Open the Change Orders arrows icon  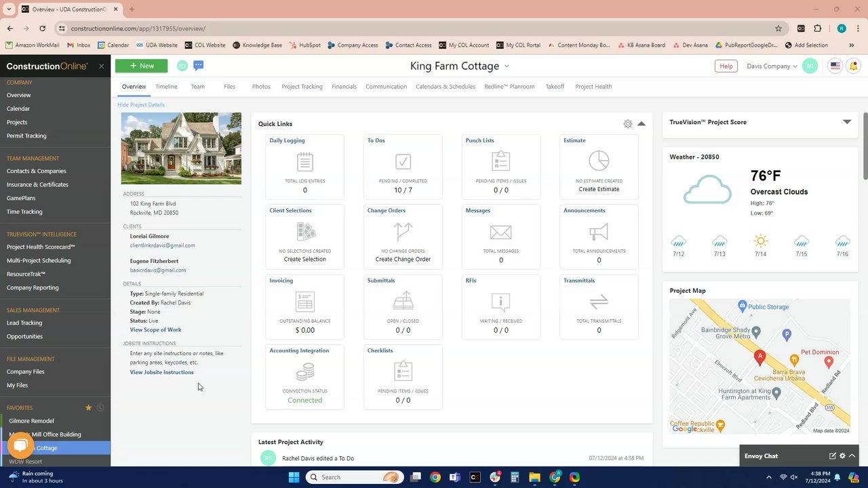click(x=403, y=232)
